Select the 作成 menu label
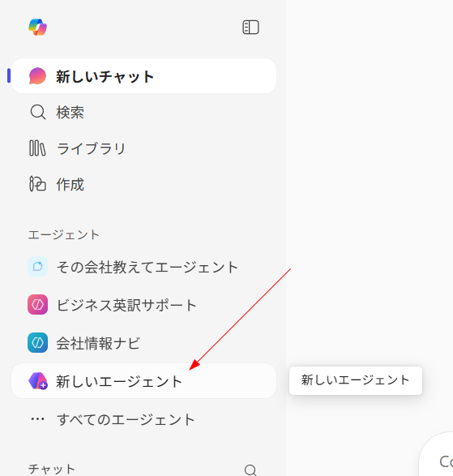 [70, 184]
